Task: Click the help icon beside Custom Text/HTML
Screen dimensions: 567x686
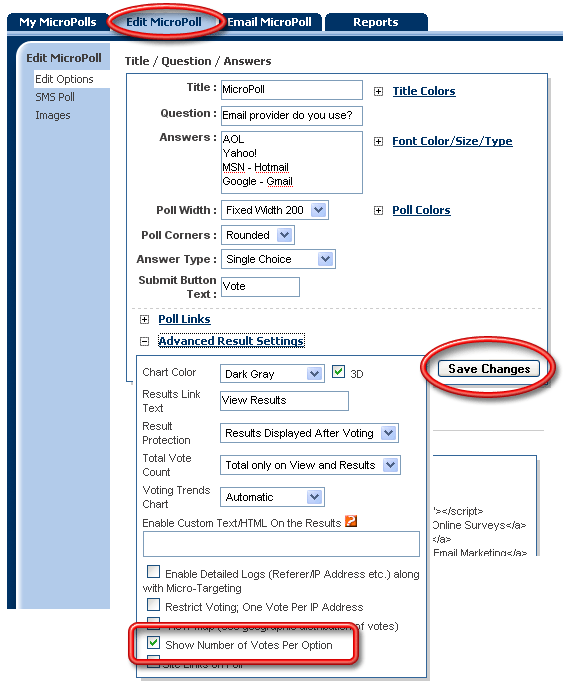Action: 351,521
